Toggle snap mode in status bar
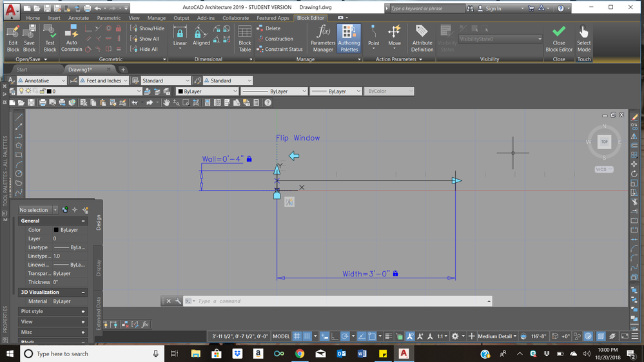The image size is (644, 362). point(307,336)
